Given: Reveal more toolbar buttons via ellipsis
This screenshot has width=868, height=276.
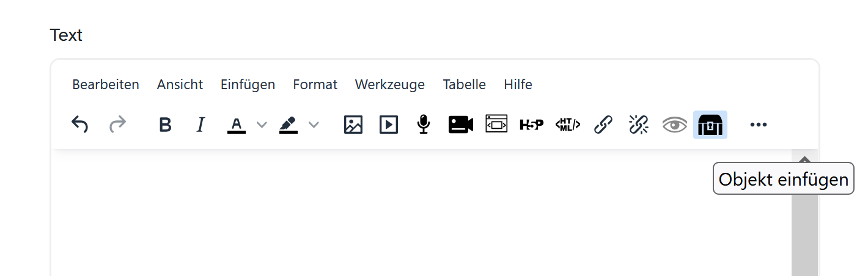Looking at the screenshot, I should point(758,125).
